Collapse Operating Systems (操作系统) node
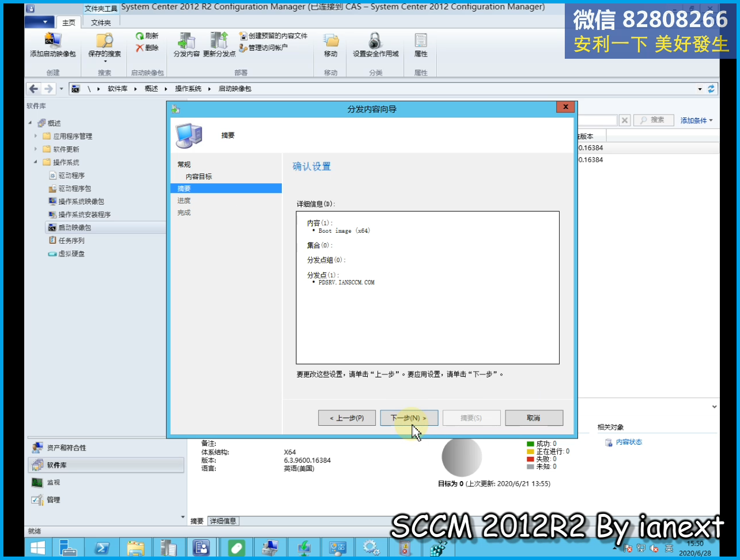This screenshot has height=560, width=740. (36, 162)
